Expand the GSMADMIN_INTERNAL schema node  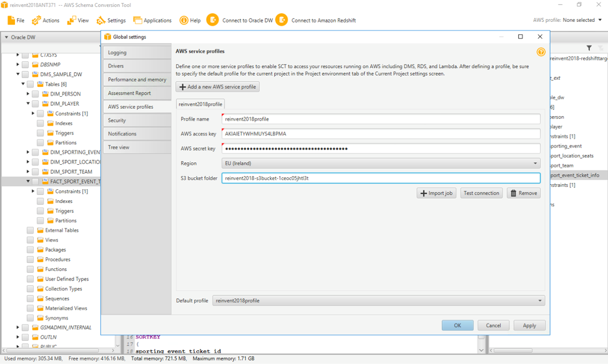[x=18, y=328]
